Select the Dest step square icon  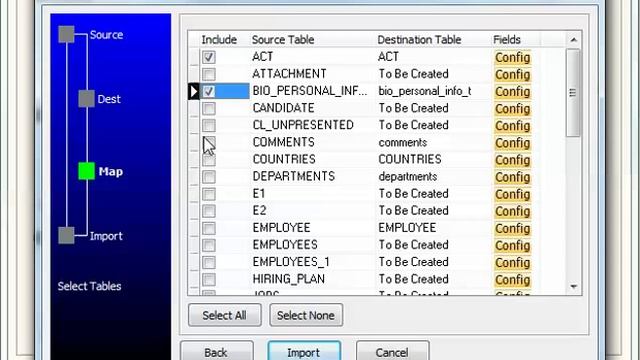click(x=87, y=99)
